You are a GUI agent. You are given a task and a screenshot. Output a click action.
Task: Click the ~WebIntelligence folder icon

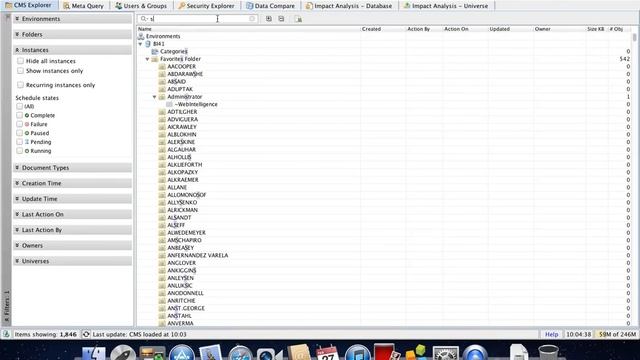169,104
